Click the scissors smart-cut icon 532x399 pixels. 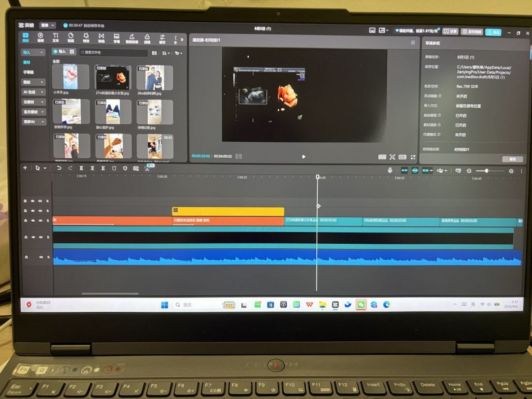tap(147, 168)
